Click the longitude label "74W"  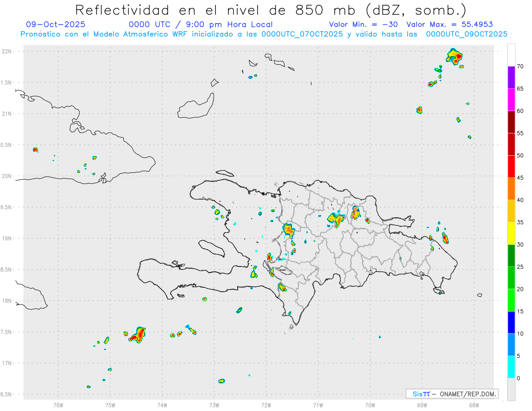162,404
